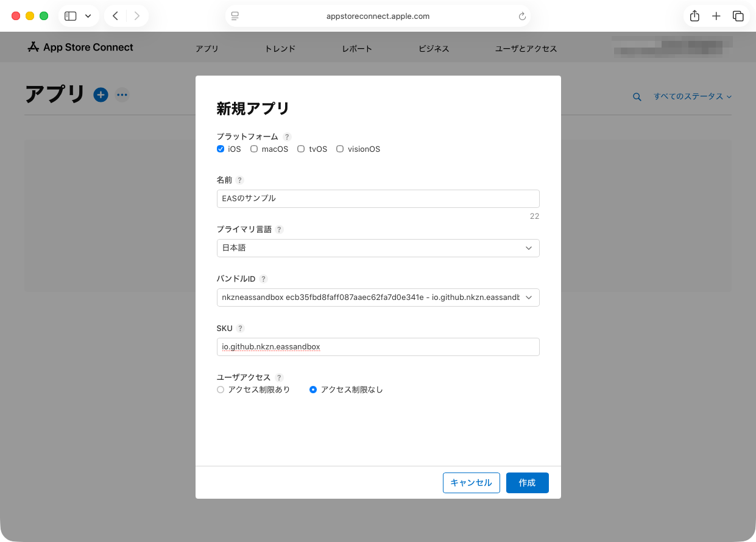Image resolution: width=756 pixels, height=542 pixels.
Task: Click the Safari sidebar toggle icon
Action: point(71,16)
